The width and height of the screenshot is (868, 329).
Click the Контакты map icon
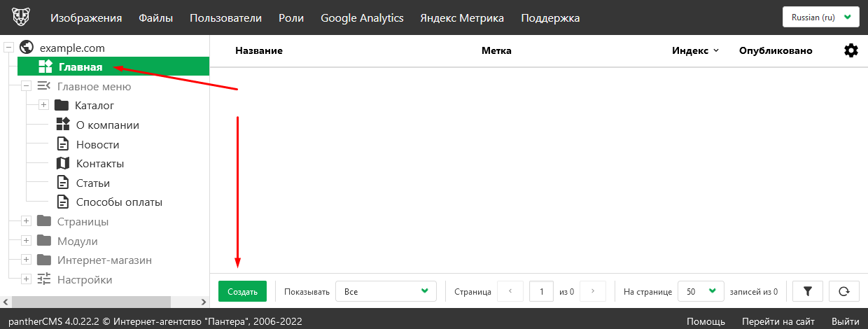63,164
